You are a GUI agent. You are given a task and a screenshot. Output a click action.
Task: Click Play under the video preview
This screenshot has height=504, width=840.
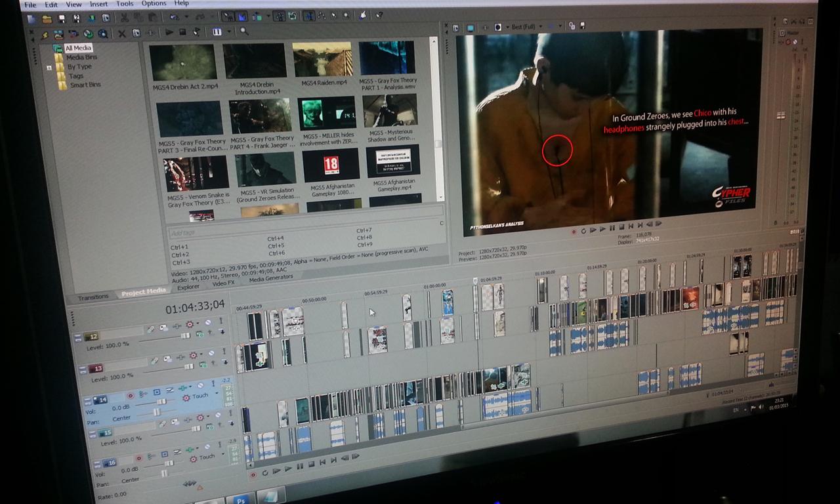(x=602, y=229)
